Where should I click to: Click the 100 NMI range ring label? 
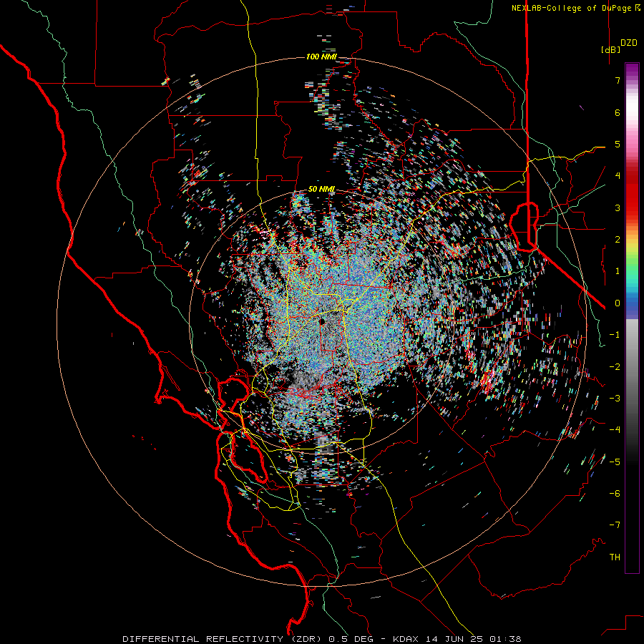[321, 57]
